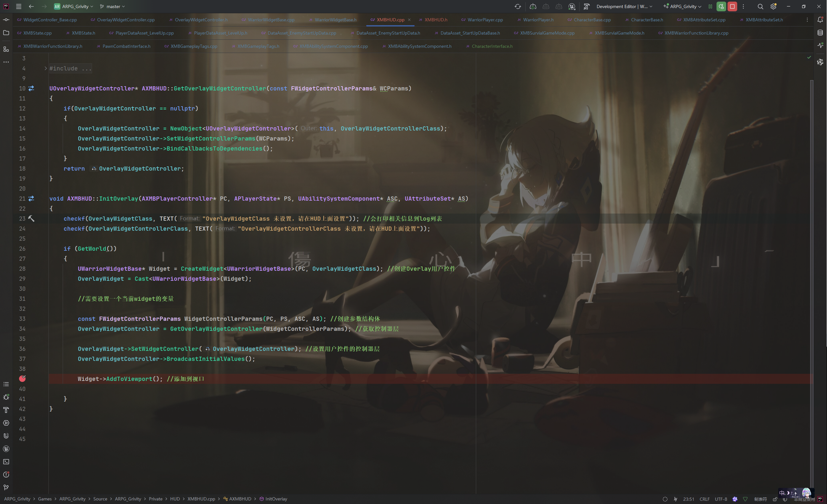The width and height of the screenshot is (827, 504).
Task: Pause the running debug session
Action: (x=710, y=6)
